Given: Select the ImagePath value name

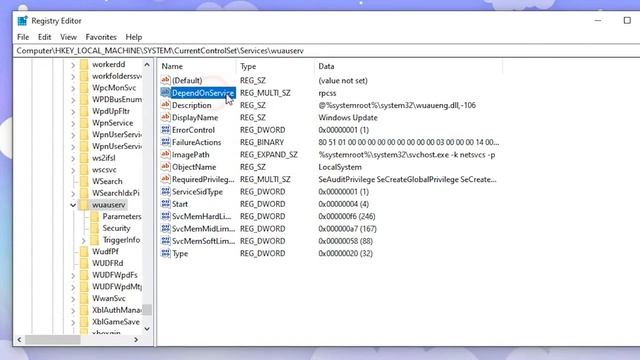Looking at the screenshot, I should (191, 155).
